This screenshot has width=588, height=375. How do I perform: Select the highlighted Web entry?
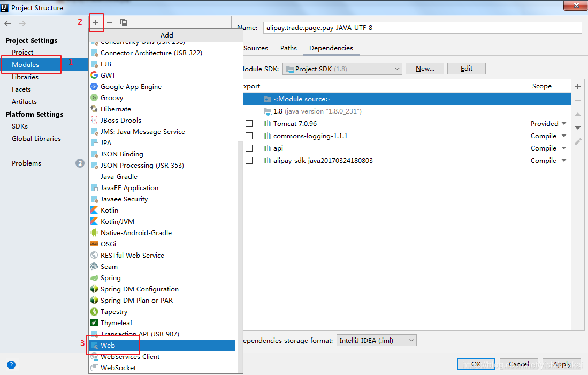(163, 346)
